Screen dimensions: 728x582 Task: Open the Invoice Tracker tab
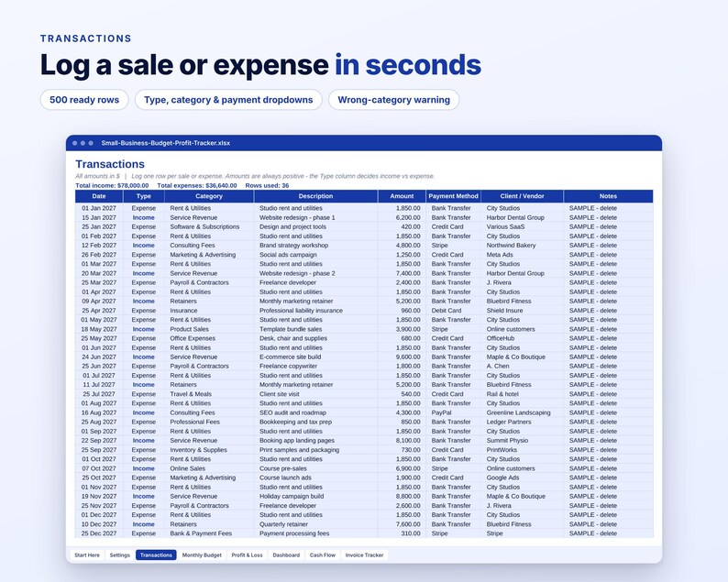point(365,555)
